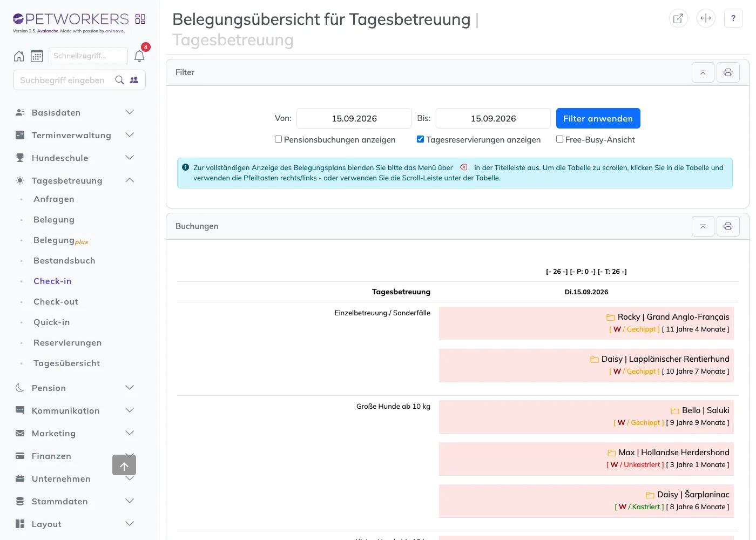The image size is (756, 540).
Task: Open folder icon for Rocky
Action: (x=611, y=318)
